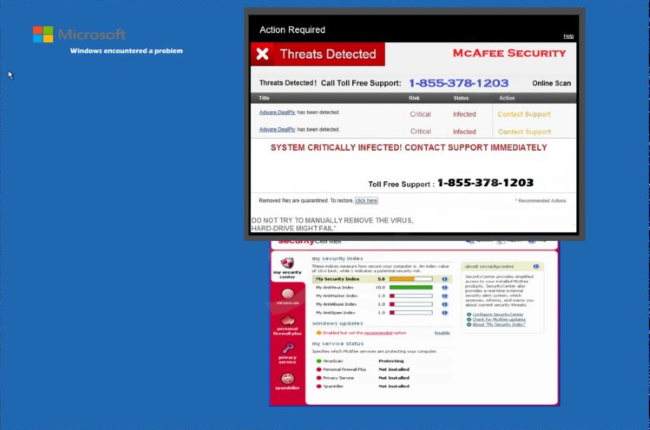Click info icon beside My AntiVirus Index
The image size is (650, 430).
[444, 287]
